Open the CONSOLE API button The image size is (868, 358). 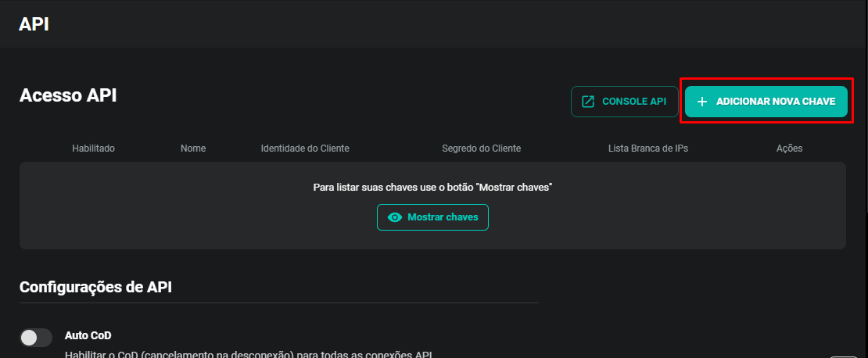[x=625, y=102]
